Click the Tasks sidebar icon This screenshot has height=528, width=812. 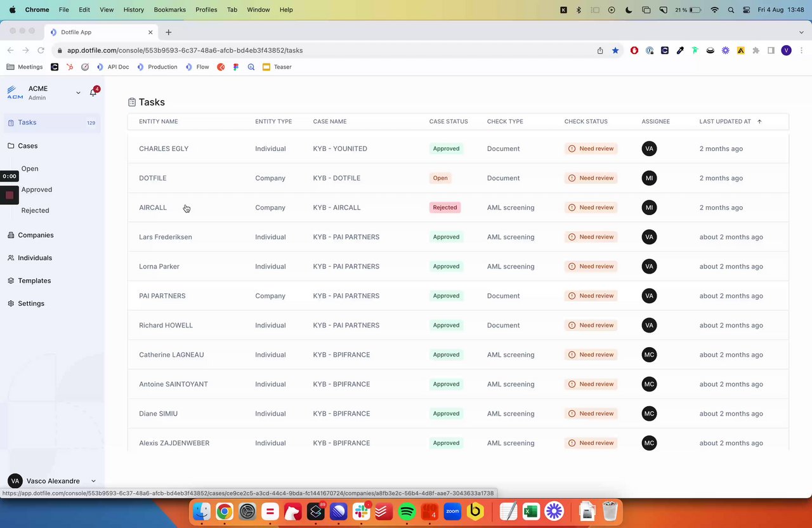pos(11,122)
